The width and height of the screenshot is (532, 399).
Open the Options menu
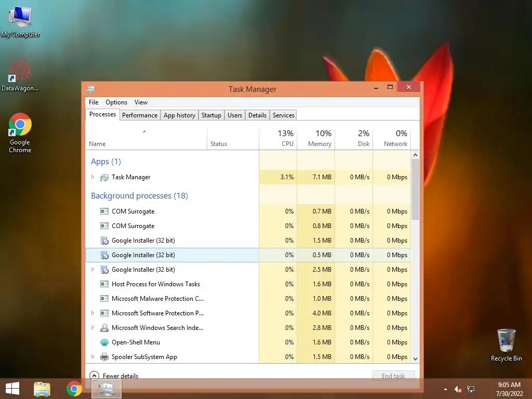click(116, 102)
